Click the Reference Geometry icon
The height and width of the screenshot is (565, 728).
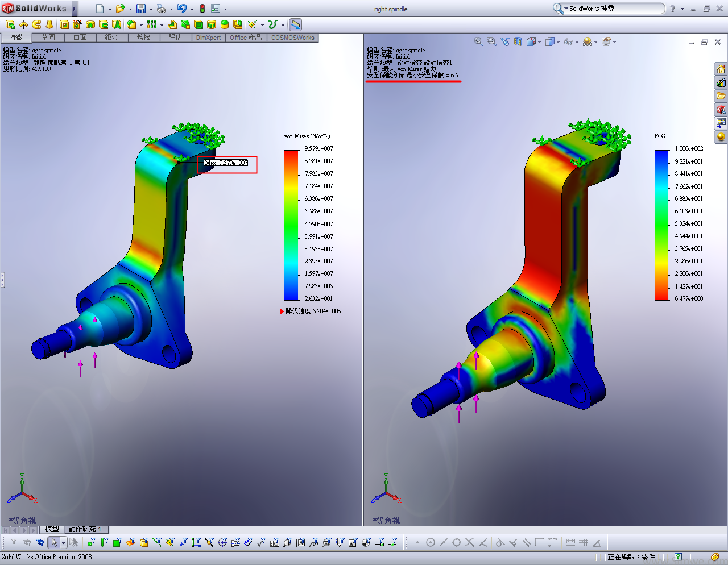click(252, 24)
